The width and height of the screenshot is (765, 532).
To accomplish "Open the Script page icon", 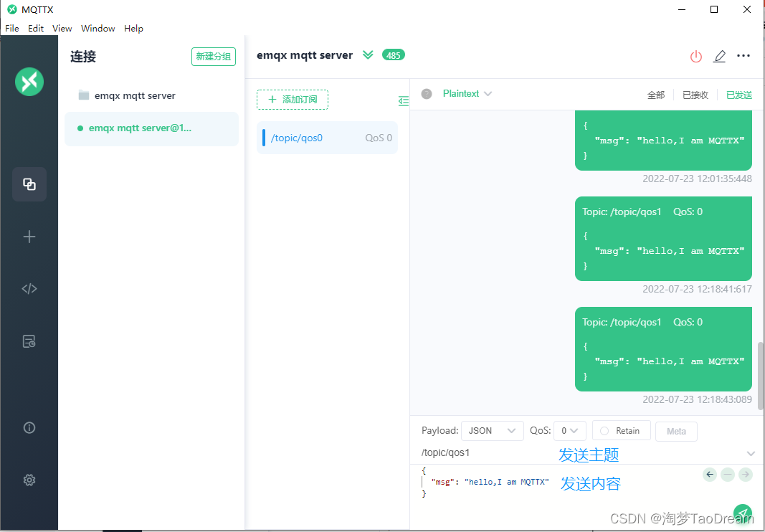I will (x=29, y=289).
